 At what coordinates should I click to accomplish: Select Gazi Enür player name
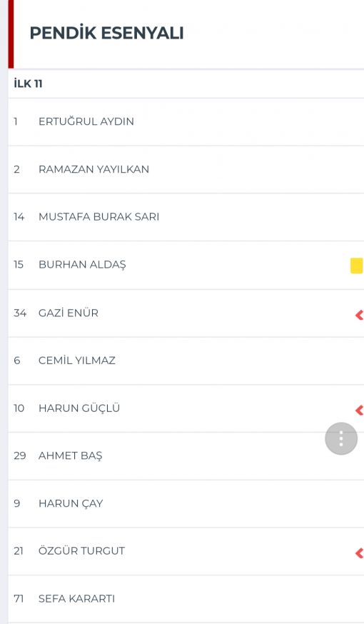click(69, 313)
